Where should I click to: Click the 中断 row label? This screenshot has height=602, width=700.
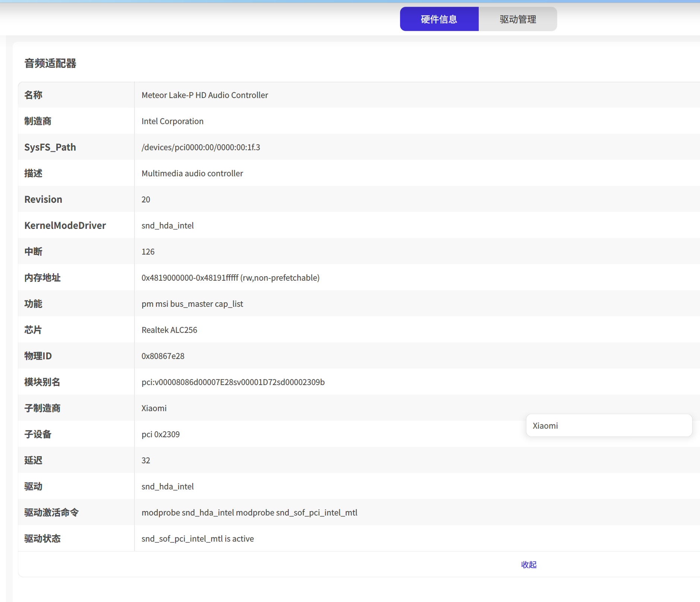click(34, 252)
